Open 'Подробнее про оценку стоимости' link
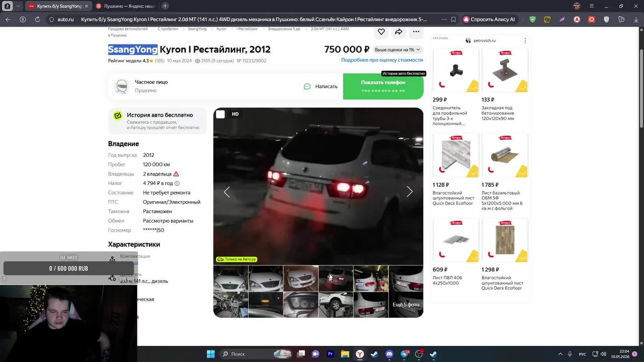 tap(382, 60)
